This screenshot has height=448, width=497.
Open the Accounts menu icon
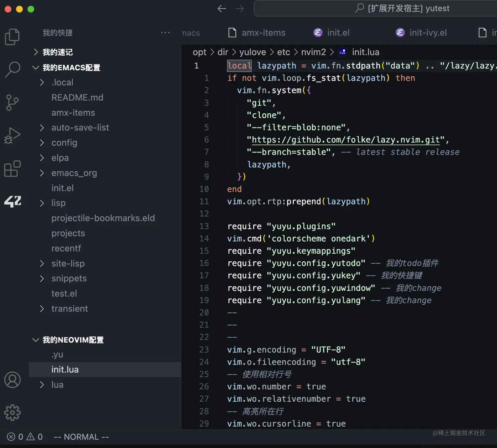(12, 380)
